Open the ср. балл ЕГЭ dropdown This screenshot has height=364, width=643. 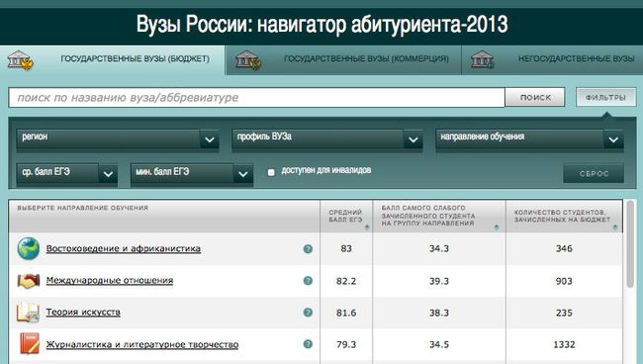tap(67, 174)
